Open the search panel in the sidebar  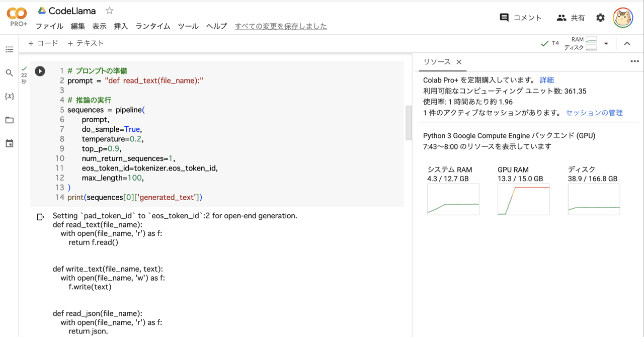tap(9, 72)
